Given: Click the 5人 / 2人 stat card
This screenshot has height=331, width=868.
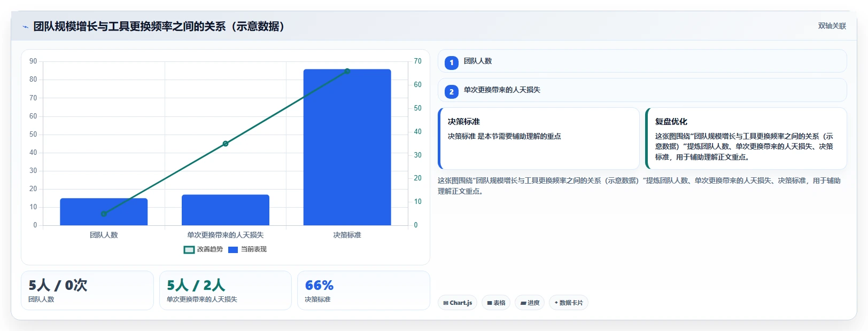Looking at the screenshot, I should click(x=226, y=290).
